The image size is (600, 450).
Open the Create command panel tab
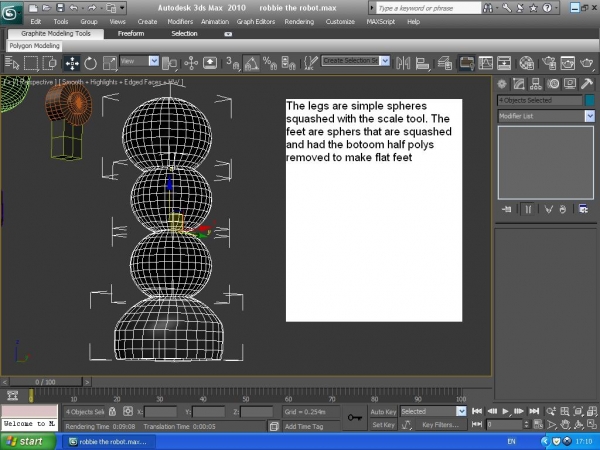point(502,84)
